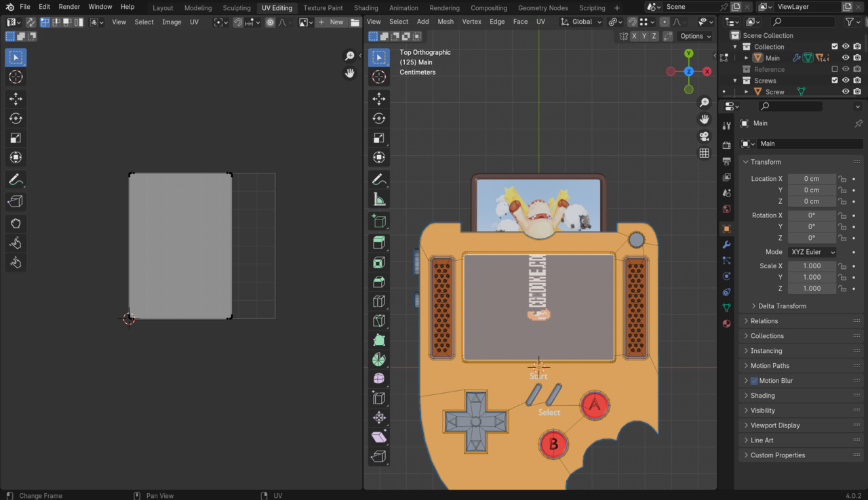Open the Modifiers properties tab
Screen dimensions: 868x500
pos(726,245)
